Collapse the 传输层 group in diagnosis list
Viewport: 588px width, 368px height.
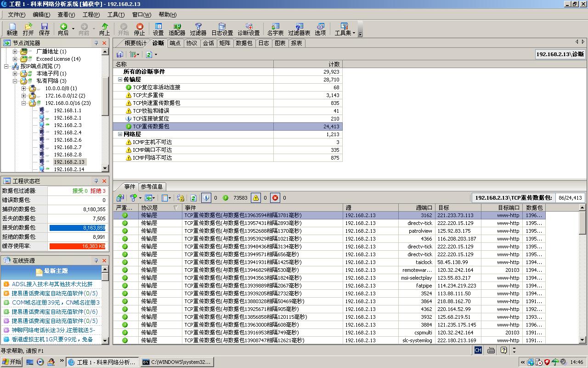click(120, 80)
